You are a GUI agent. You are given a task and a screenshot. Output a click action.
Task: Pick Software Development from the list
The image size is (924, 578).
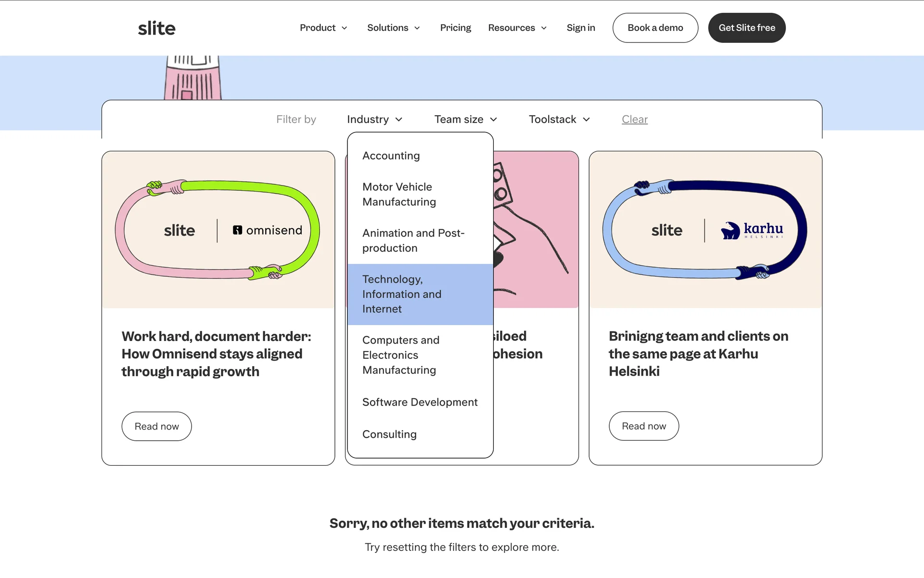coord(420,402)
